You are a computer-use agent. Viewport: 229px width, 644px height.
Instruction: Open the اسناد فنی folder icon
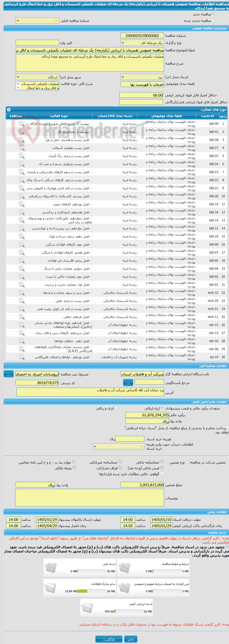coord(51,568)
